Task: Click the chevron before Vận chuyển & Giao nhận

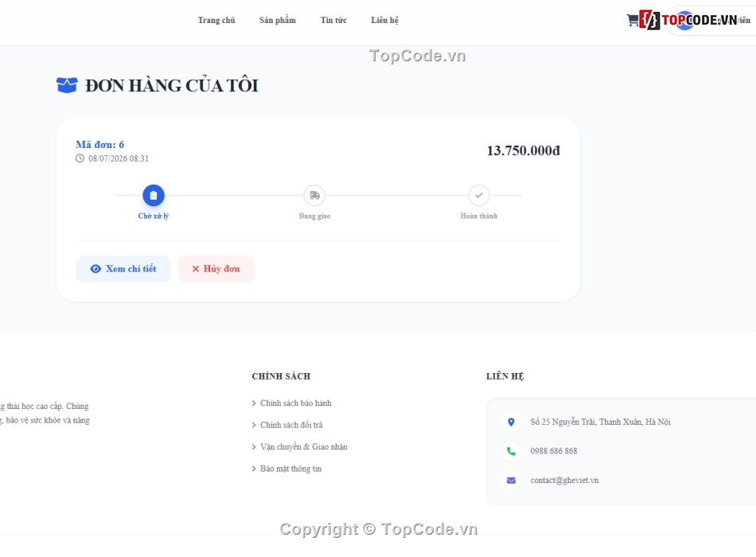Action: (x=254, y=447)
